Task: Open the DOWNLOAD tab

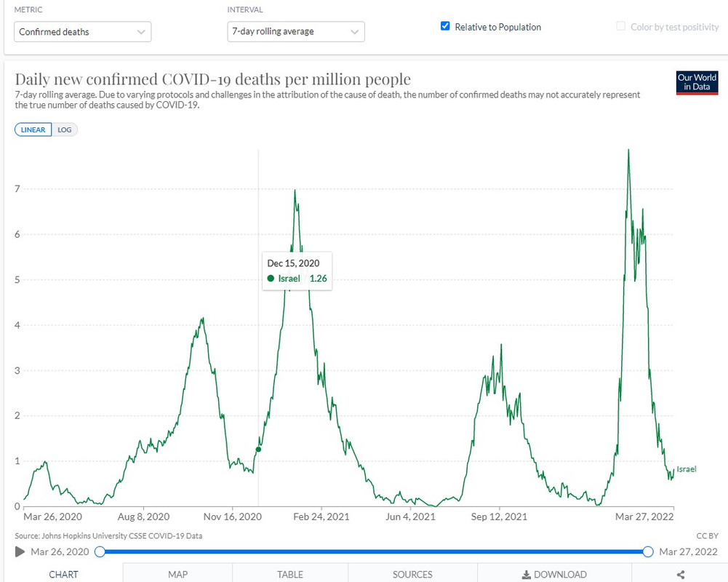Action: [554, 574]
